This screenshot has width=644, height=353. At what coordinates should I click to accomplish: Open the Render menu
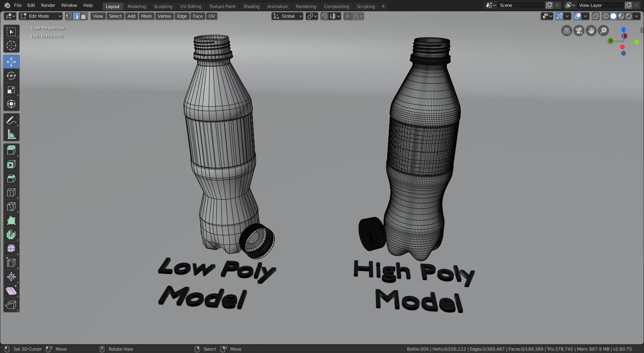click(x=48, y=5)
